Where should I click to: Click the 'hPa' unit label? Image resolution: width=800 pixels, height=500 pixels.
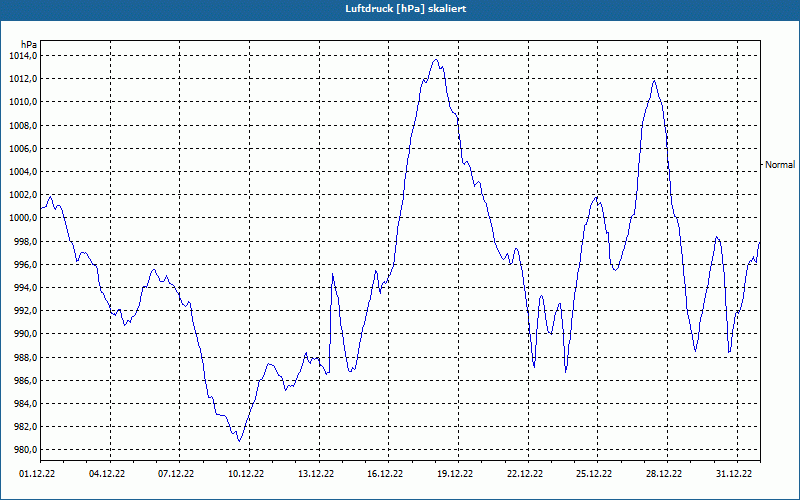click(x=29, y=44)
